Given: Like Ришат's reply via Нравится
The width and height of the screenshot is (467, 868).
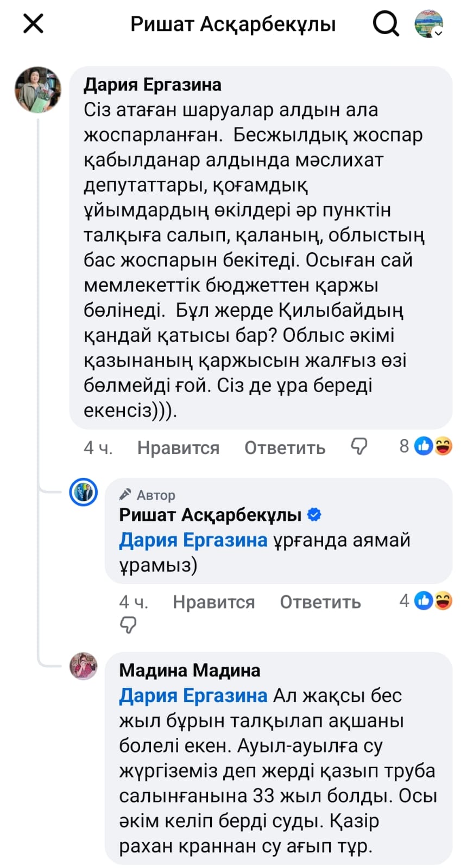Looking at the screenshot, I should tap(213, 602).
